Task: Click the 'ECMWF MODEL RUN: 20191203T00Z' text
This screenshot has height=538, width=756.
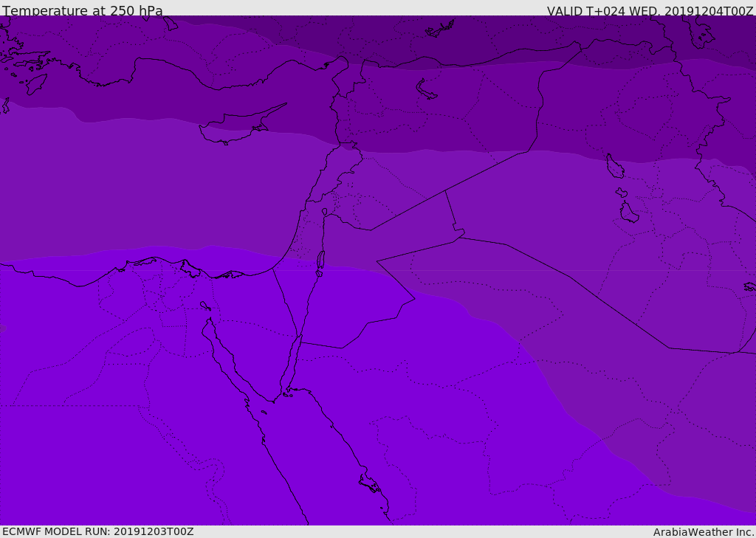Action: pyautogui.click(x=98, y=531)
